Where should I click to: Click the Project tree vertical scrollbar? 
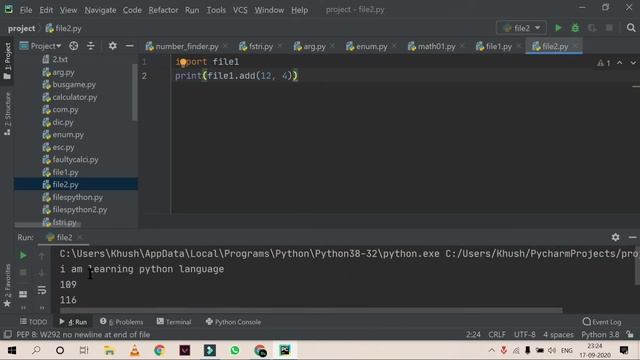pos(135,93)
